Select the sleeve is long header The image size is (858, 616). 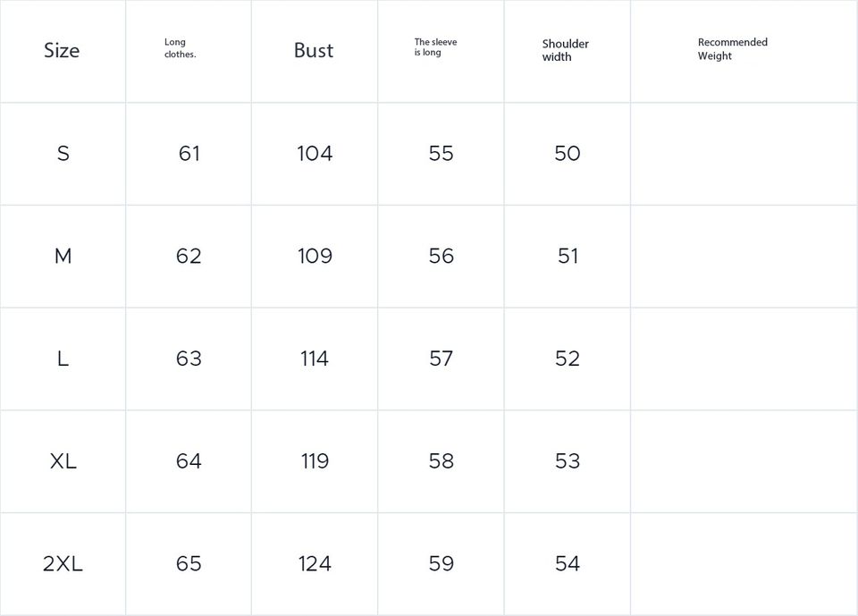coord(435,47)
